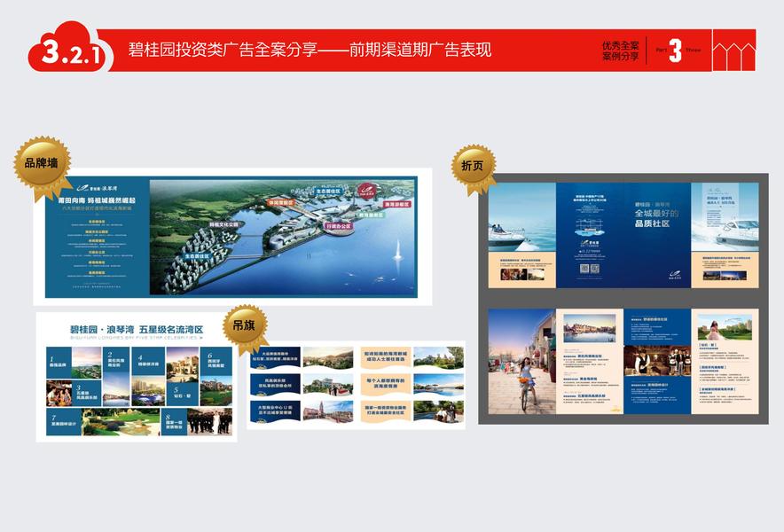The width and height of the screenshot is (784, 532).
Task: Click the security staff photo beside tile 8
Action: tap(210, 421)
